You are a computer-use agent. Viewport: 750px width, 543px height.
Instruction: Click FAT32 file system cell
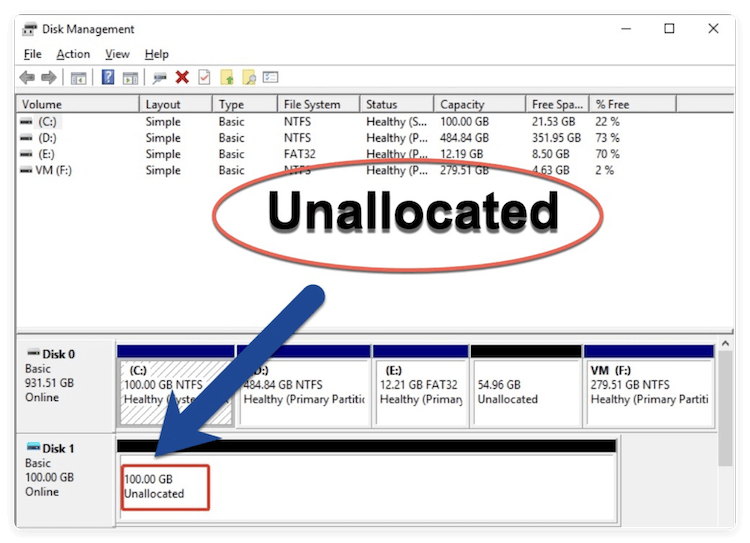(299, 154)
